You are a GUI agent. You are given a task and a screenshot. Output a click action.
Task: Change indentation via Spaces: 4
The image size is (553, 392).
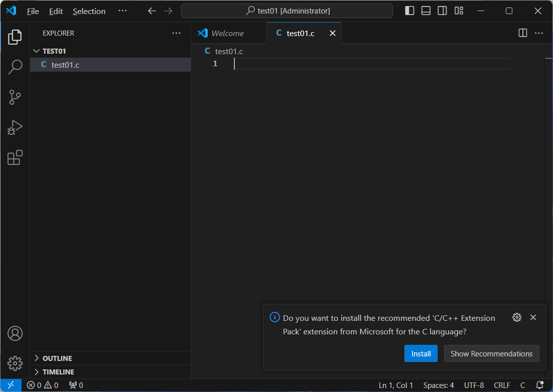[x=439, y=385]
